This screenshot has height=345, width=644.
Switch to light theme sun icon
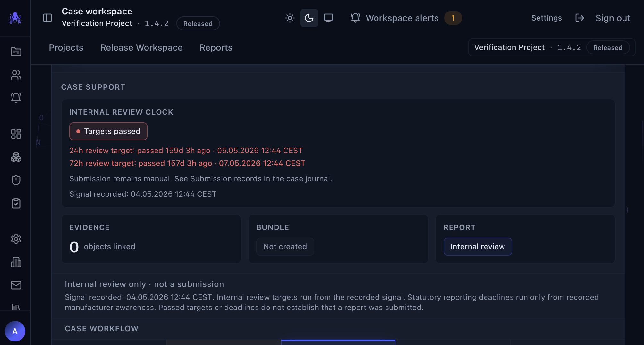290,18
